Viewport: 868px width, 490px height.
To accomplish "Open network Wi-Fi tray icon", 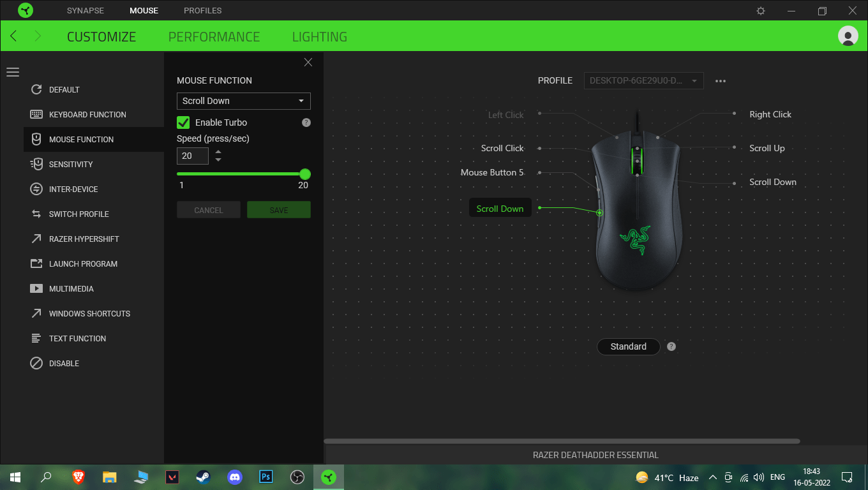I will pos(744,477).
